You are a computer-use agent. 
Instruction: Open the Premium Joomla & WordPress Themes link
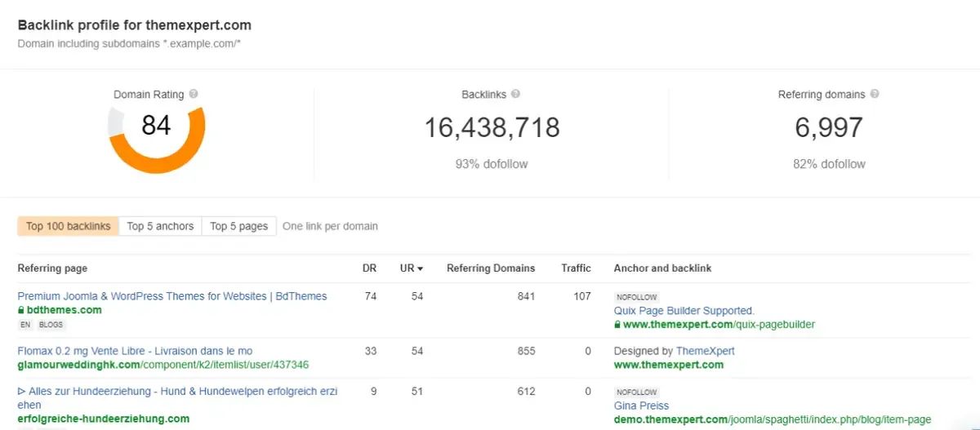pyautogui.click(x=172, y=296)
